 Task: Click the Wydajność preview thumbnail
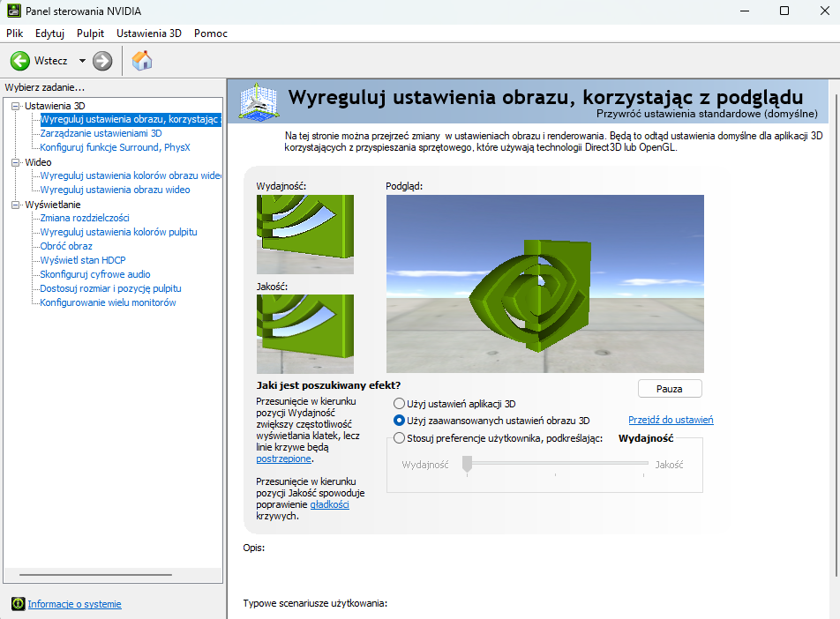coord(304,235)
